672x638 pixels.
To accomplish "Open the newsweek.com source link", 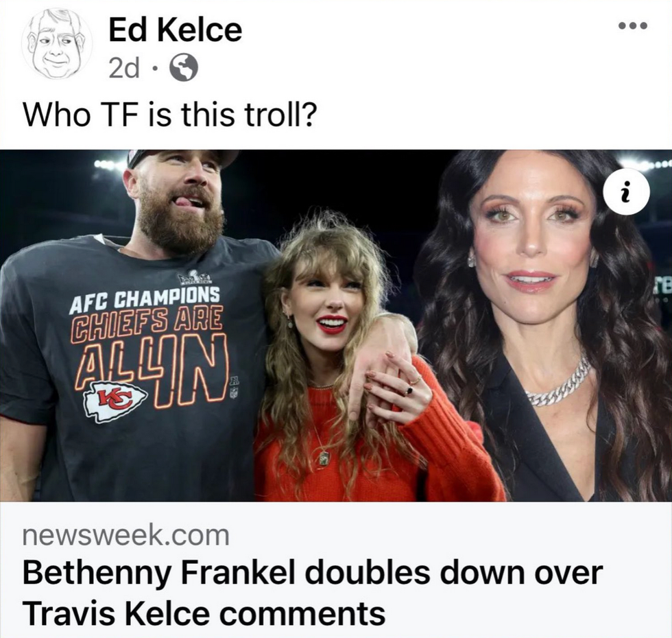I will (x=126, y=536).
